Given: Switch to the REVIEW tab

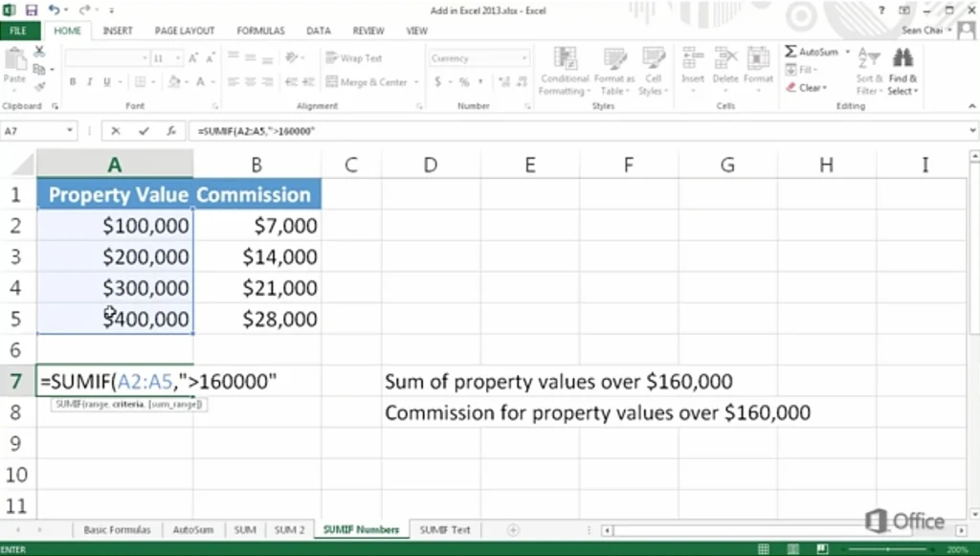Looking at the screenshot, I should coord(368,31).
